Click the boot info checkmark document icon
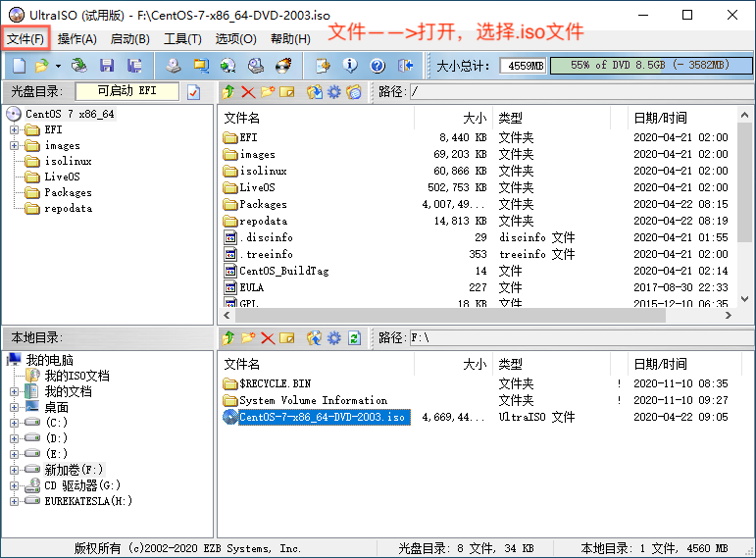Screen dimensions: 756x558 pyautogui.click(x=194, y=91)
